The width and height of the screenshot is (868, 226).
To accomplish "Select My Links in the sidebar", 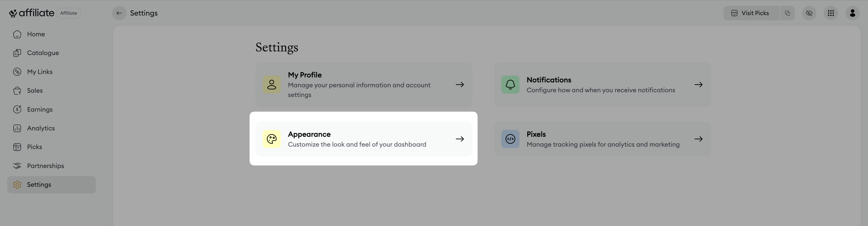I will [40, 72].
